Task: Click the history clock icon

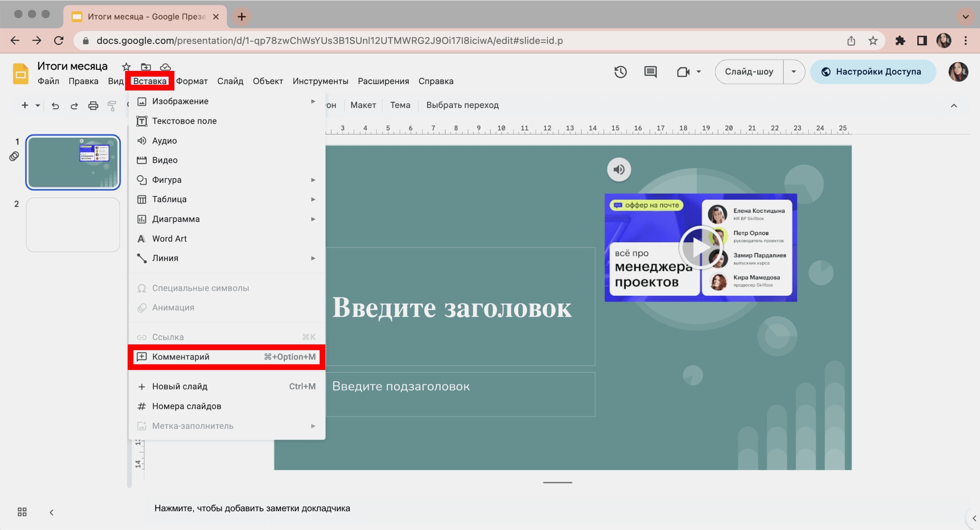Action: (620, 71)
